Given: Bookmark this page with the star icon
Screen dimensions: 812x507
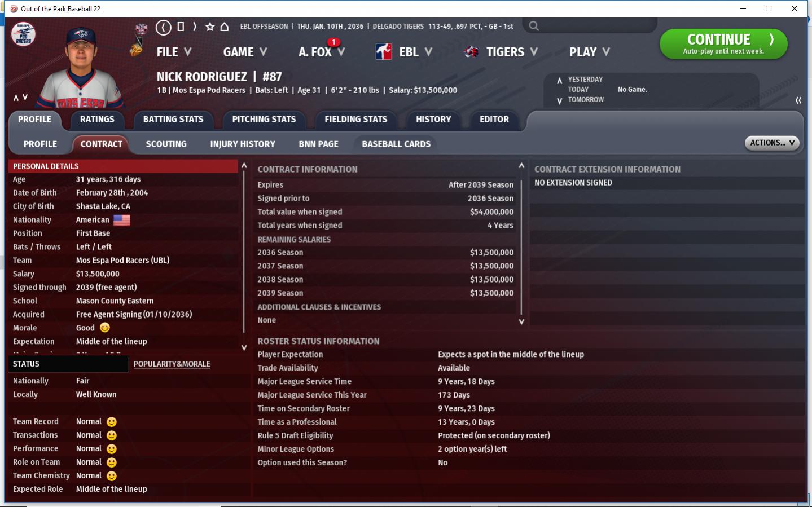Looking at the screenshot, I should click(x=210, y=27).
